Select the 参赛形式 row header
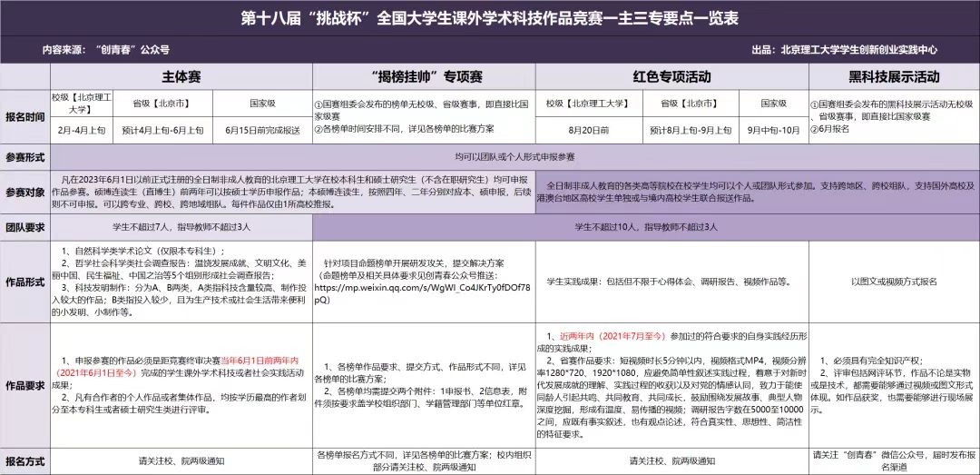The image size is (980, 475). coord(24,157)
